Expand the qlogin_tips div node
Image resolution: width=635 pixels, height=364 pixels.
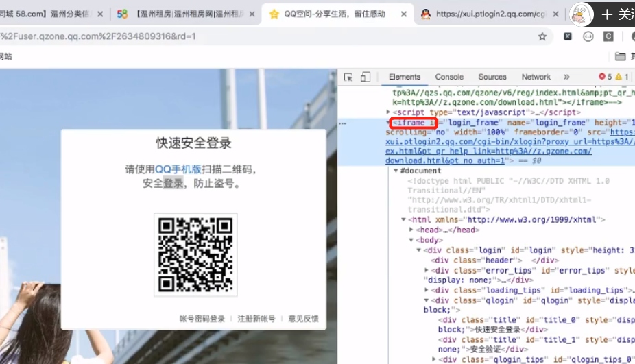[x=434, y=359]
